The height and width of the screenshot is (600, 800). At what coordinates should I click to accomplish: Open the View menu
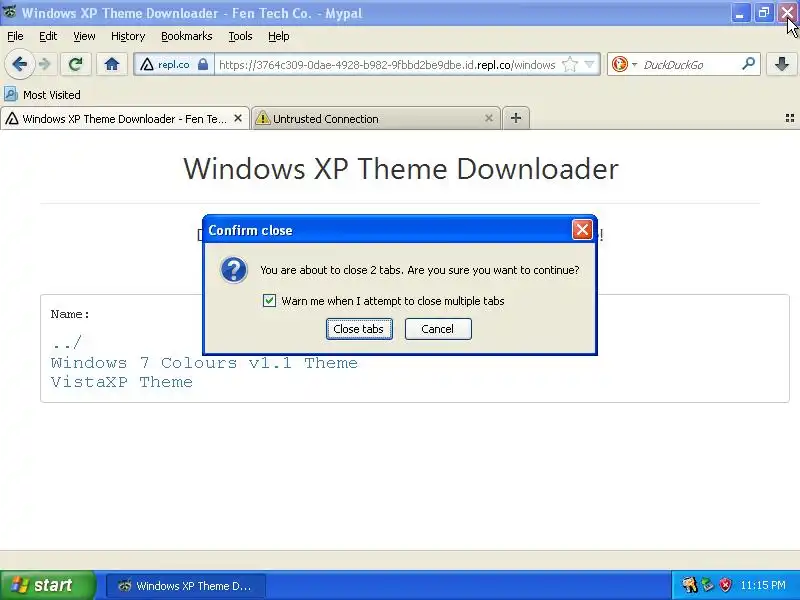pos(84,36)
